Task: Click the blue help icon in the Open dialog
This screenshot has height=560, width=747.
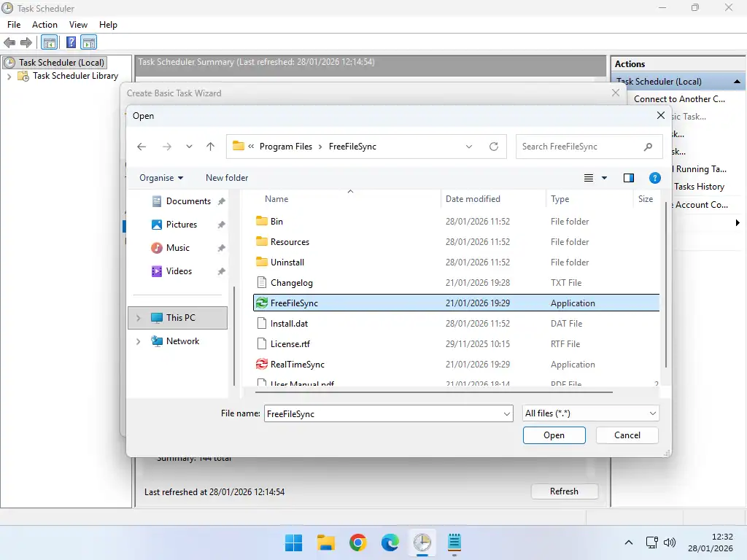Action: point(654,177)
